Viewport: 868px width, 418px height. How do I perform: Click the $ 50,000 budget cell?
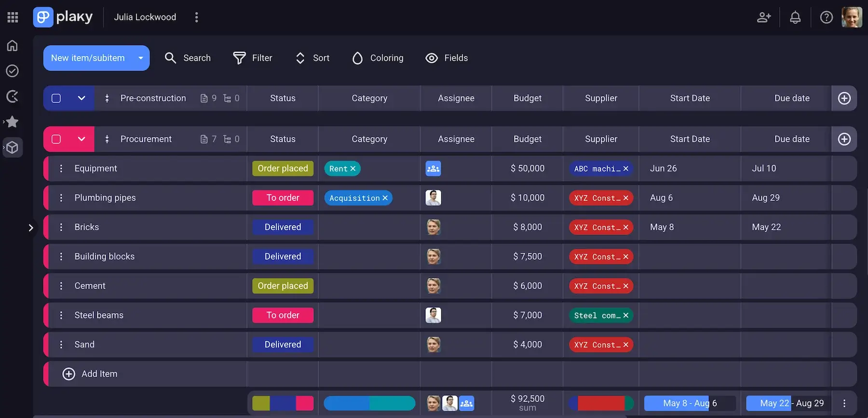528,168
